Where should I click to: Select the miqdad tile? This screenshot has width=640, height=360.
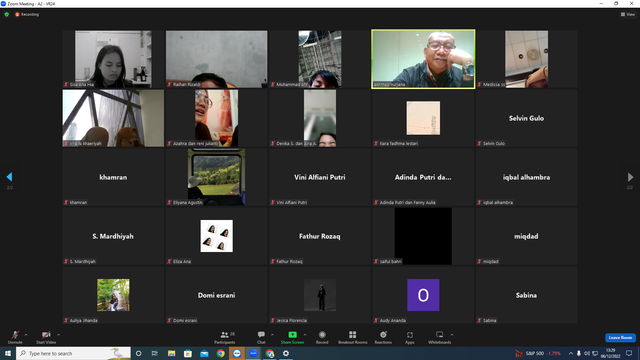[x=526, y=236]
